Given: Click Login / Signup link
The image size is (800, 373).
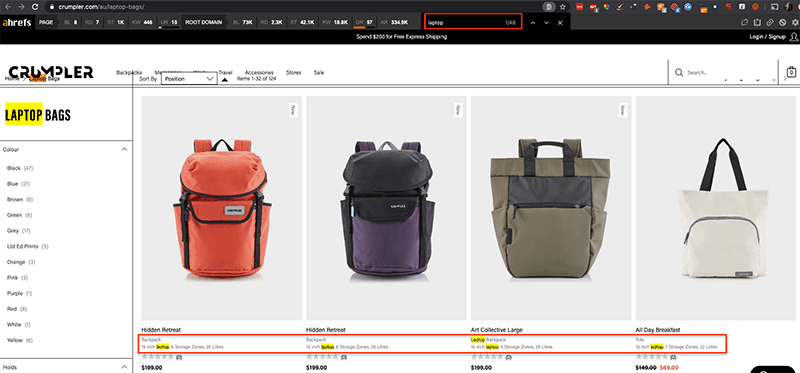Looking at the screenshot, I should (767, 37).
